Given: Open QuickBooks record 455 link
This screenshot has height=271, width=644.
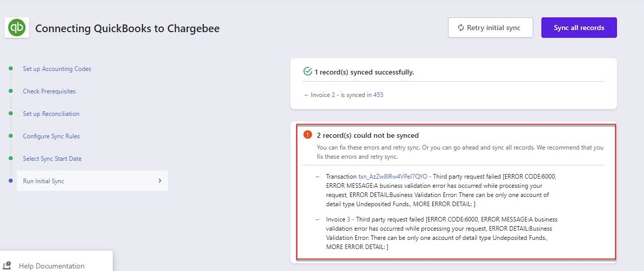Looking at the screenshot, I should pos(378,95).
